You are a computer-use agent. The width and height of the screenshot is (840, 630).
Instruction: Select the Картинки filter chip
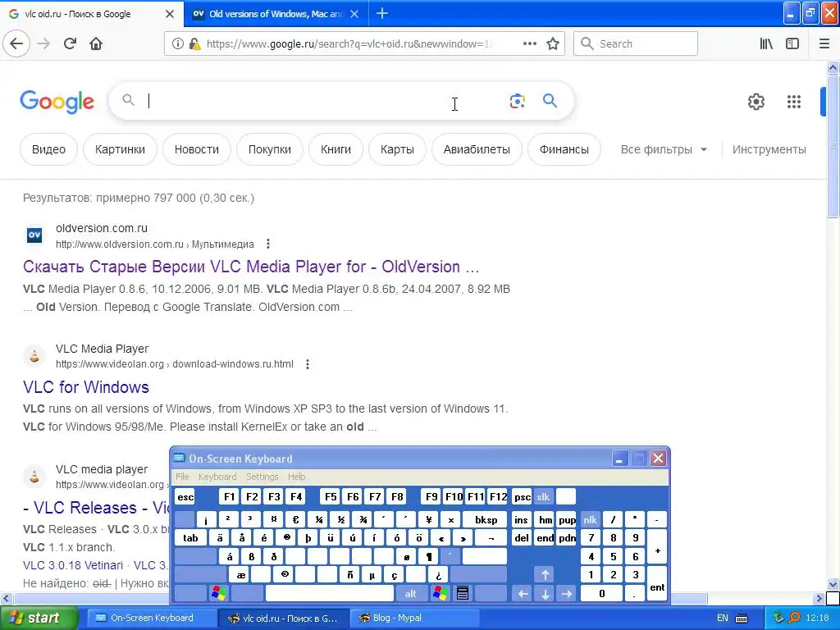(120, 149)
